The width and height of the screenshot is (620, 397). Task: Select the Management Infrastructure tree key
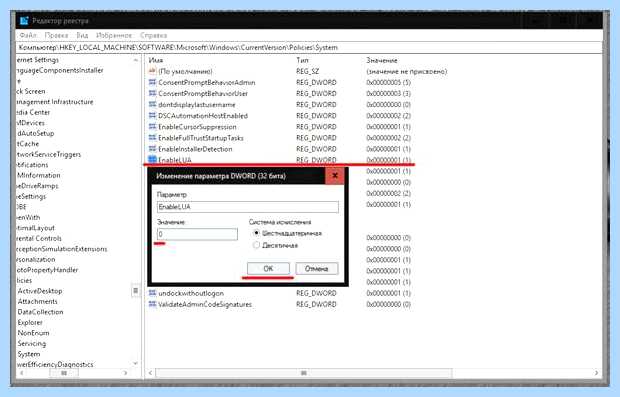tap(55, 102)
